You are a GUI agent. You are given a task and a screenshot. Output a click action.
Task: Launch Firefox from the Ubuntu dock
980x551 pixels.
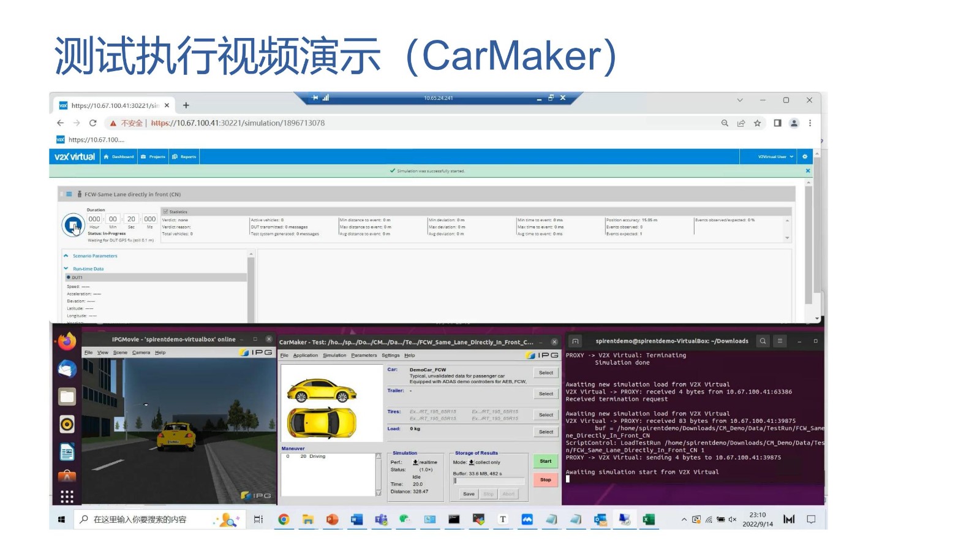(67, 341)
